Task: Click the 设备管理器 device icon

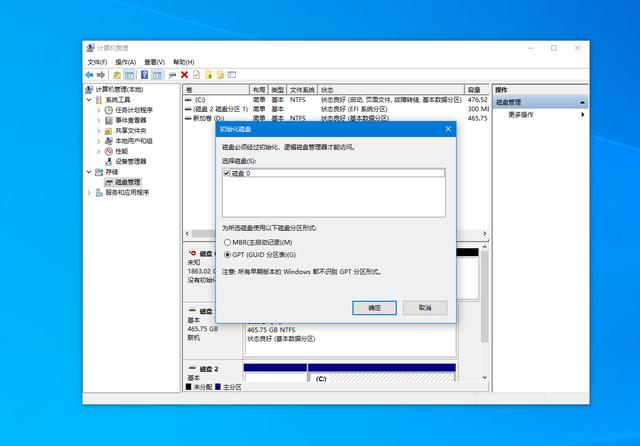Action: [x=109, y=162]
